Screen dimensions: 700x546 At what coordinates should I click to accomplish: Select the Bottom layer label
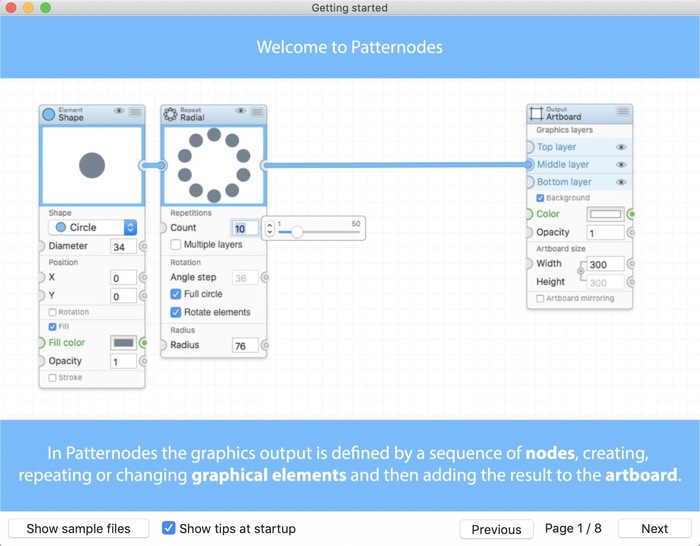point(564,182)
